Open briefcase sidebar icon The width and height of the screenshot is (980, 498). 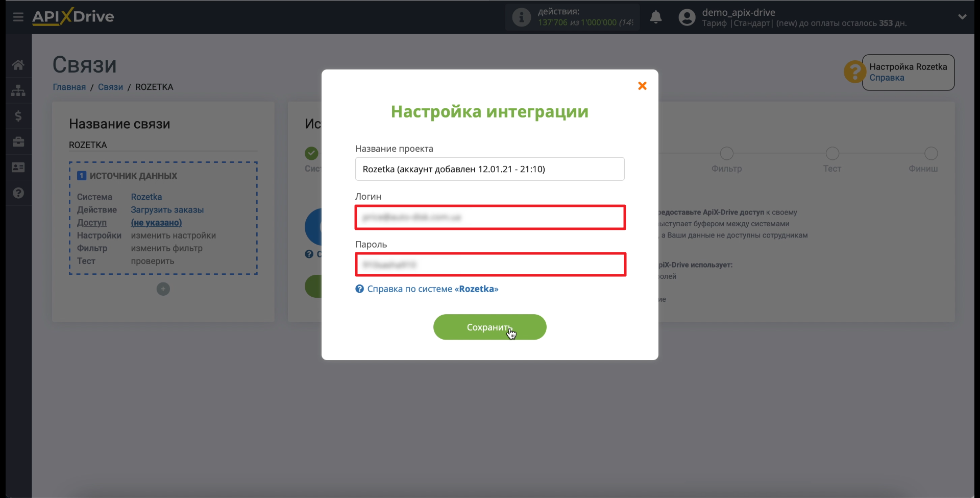point(18,141)
